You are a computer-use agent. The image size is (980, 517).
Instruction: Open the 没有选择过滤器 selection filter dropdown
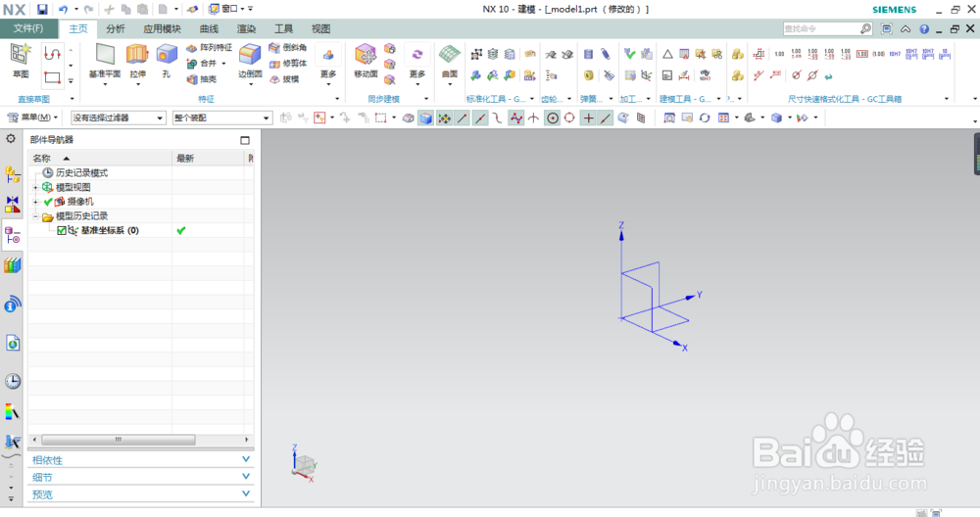[x=119, y=117]
